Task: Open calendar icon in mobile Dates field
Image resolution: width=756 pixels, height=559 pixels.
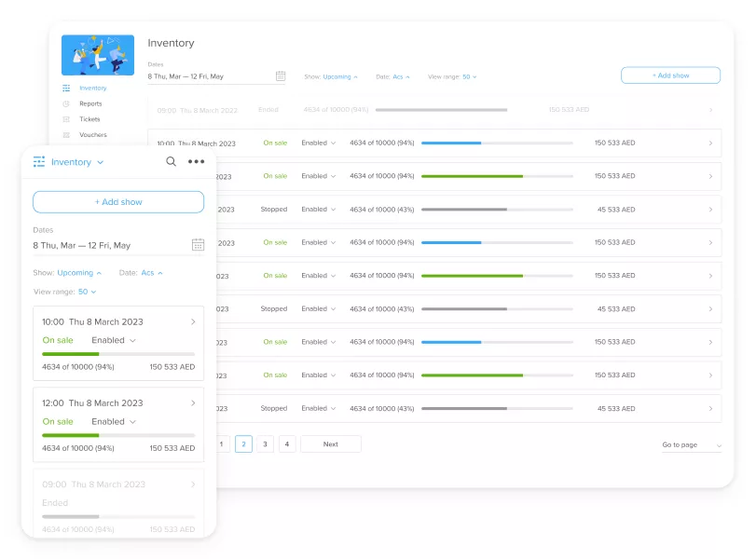Action: coord(198,245)
